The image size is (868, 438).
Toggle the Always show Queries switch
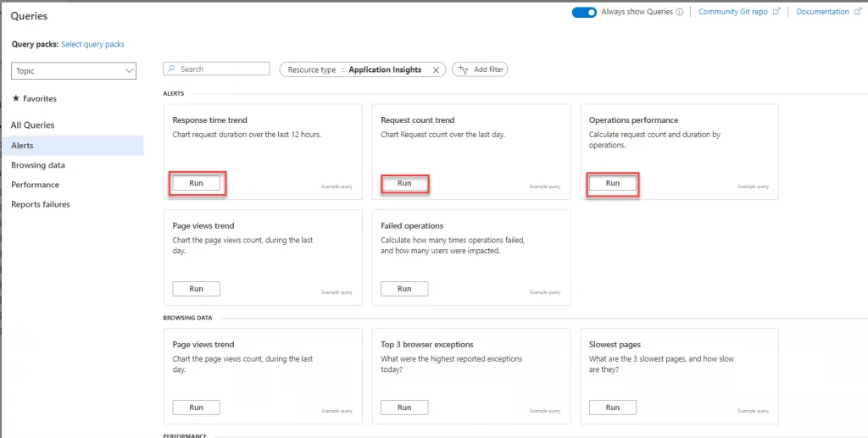pyautogui.click(x=584, y=12)
